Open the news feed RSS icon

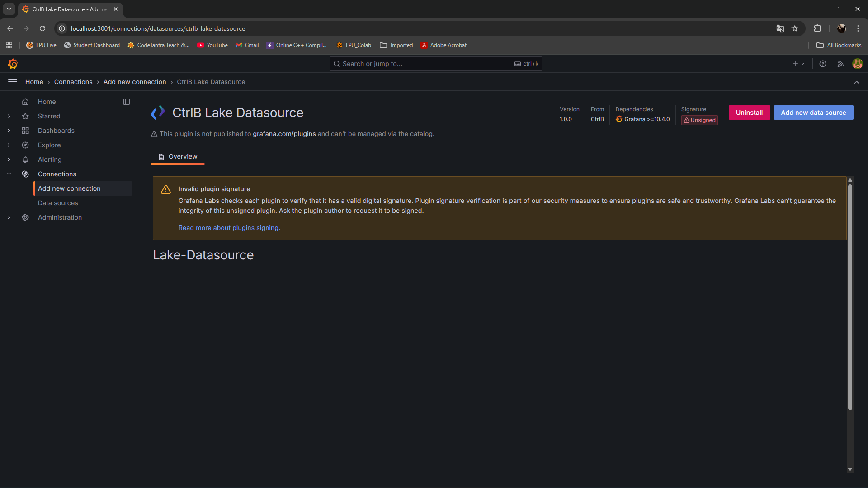840,64
